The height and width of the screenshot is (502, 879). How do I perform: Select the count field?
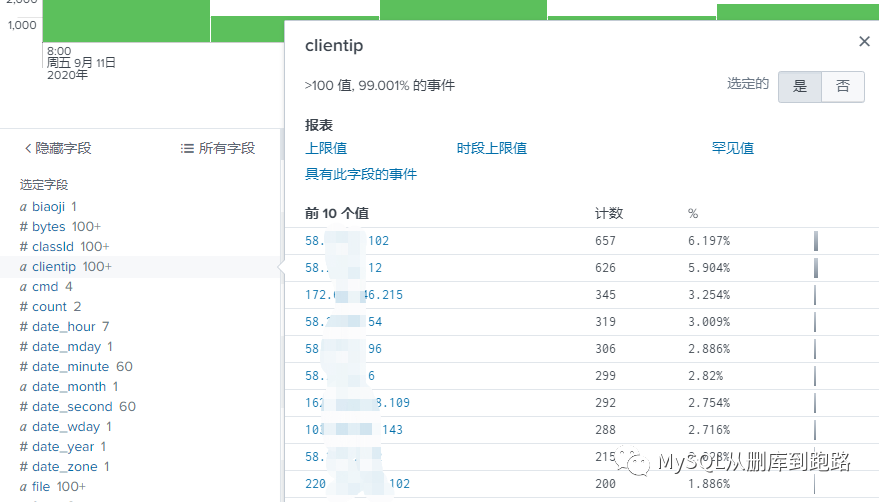click(x=50, y=307)
